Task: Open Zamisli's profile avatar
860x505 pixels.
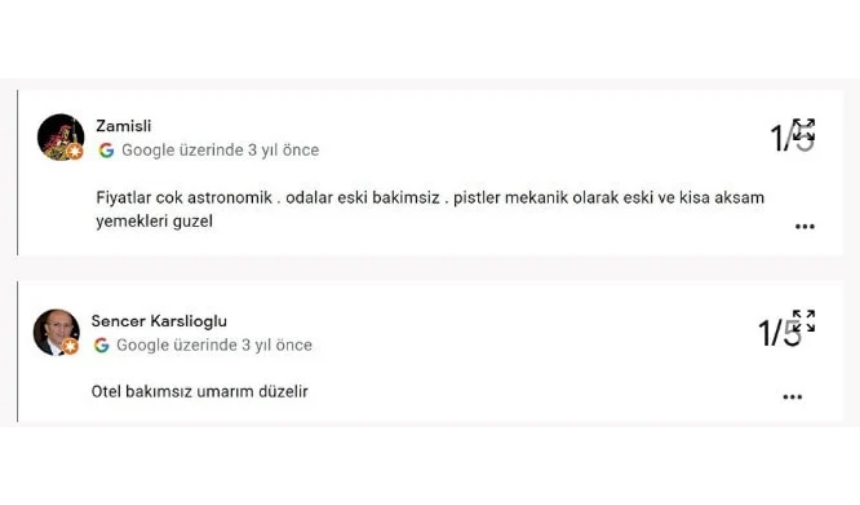Action: point(61,137)
